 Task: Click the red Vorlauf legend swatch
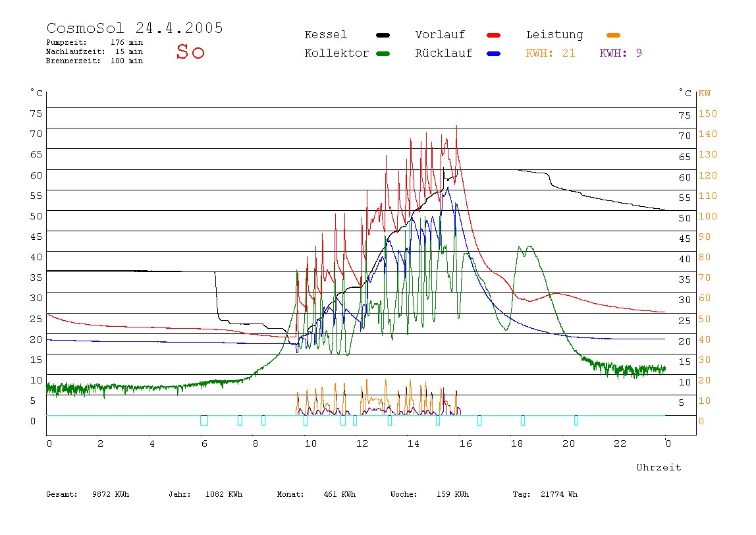tap(494, 35)
